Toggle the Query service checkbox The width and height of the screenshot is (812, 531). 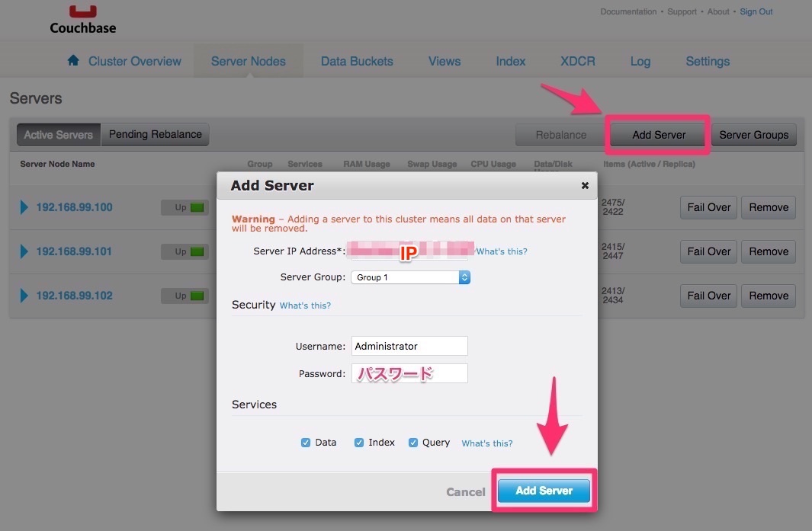pos(413,443)
